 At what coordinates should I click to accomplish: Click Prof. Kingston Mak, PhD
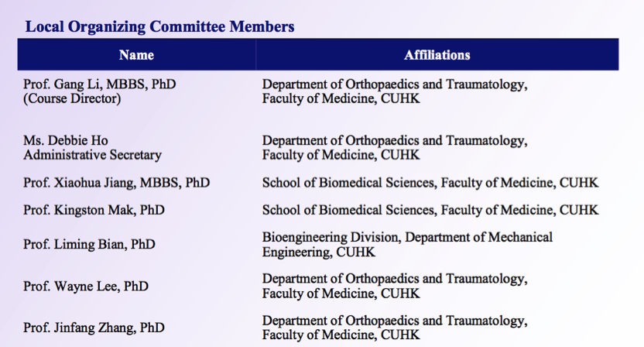94,210
